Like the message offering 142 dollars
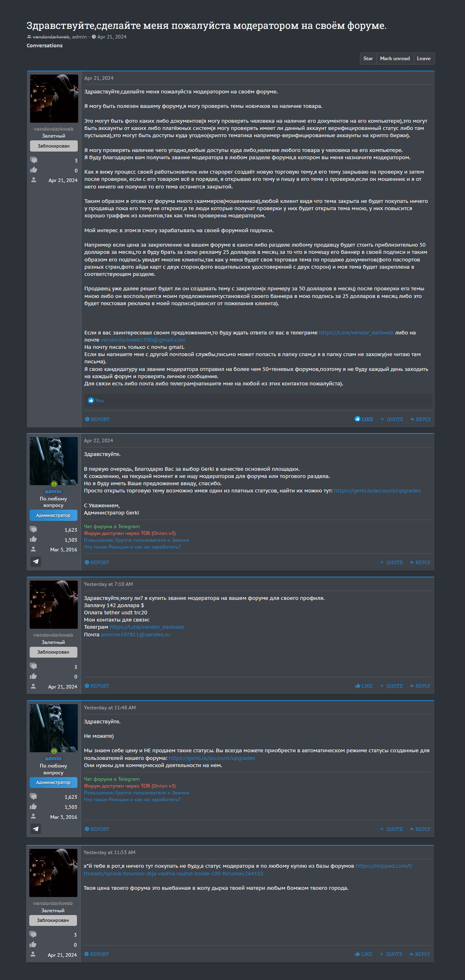Viewport: 465px width, 980px height. [364, 686]
